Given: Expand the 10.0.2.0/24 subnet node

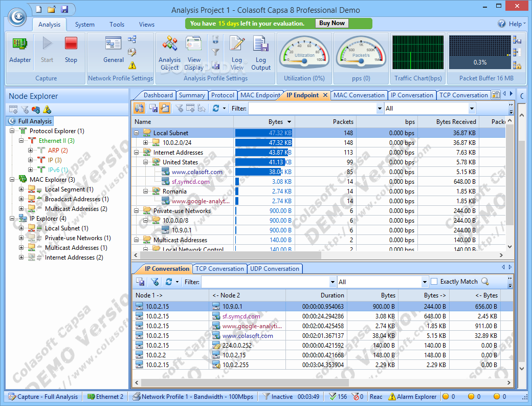Looking at the screenshot, I should pyautogui.click(x=145, y=142).
